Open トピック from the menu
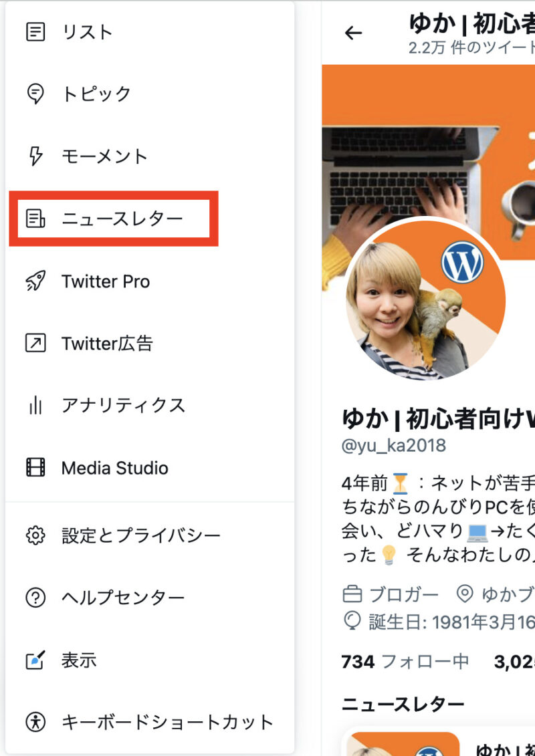Screen dimensions: 535x756 tap(150, 94)
